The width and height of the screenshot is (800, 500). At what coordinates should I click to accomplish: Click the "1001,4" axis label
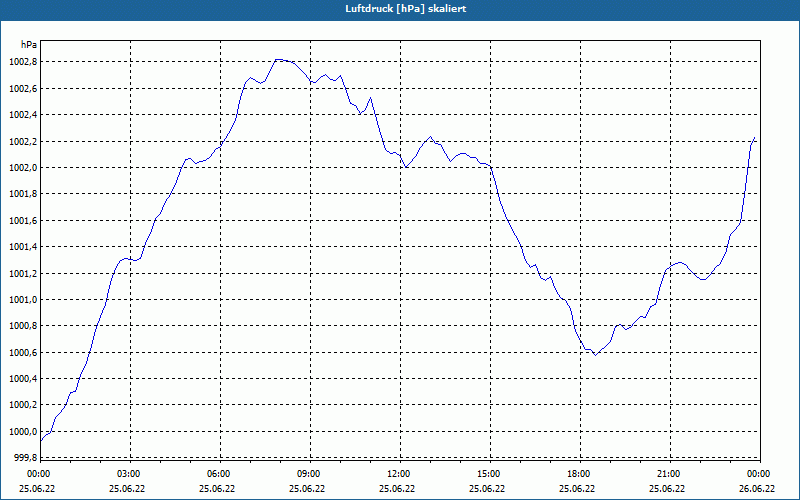pyautogui.click(x=23, y=247)
